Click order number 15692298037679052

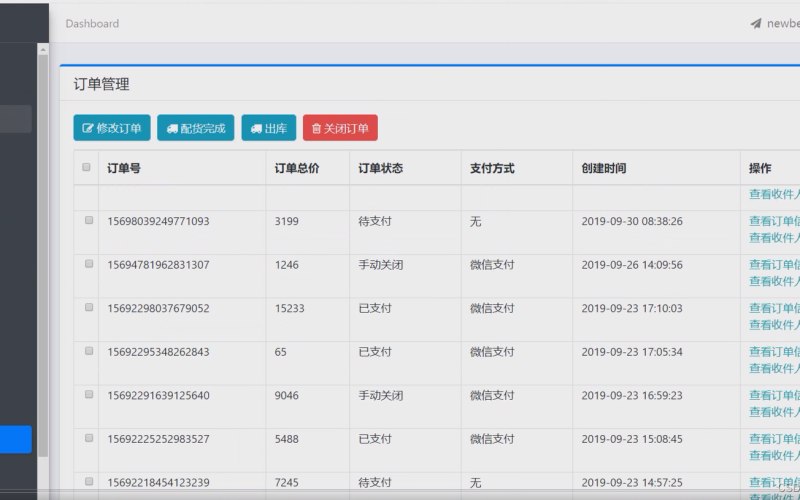tap(158, 308)
